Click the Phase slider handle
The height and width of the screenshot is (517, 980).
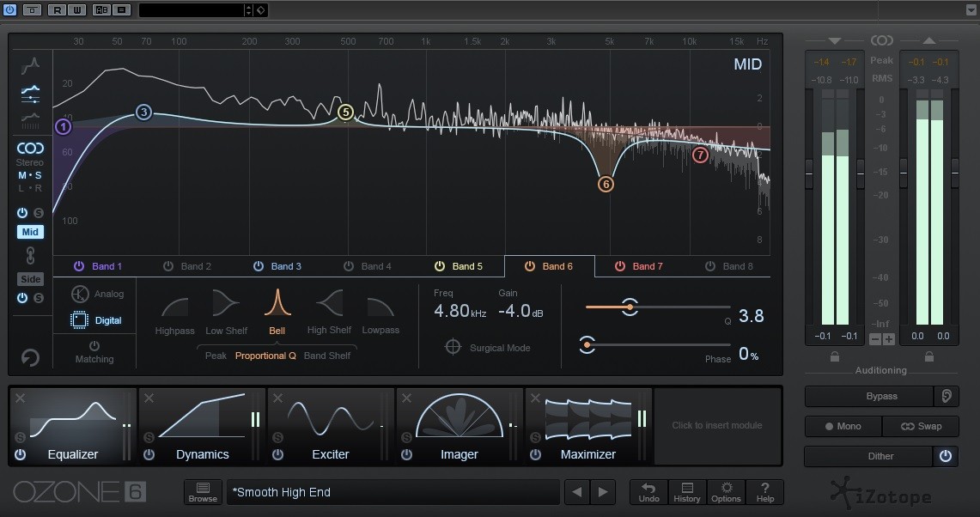point(587,344)
